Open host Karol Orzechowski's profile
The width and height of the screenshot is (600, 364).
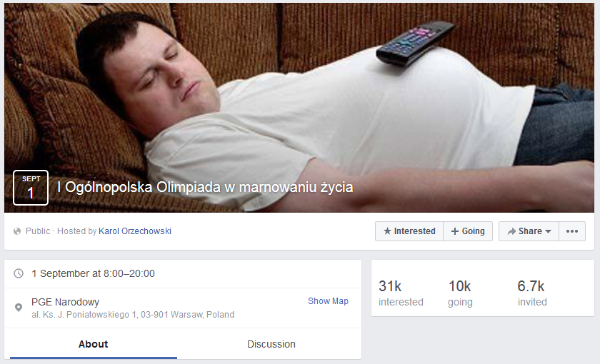pos(135,231)
